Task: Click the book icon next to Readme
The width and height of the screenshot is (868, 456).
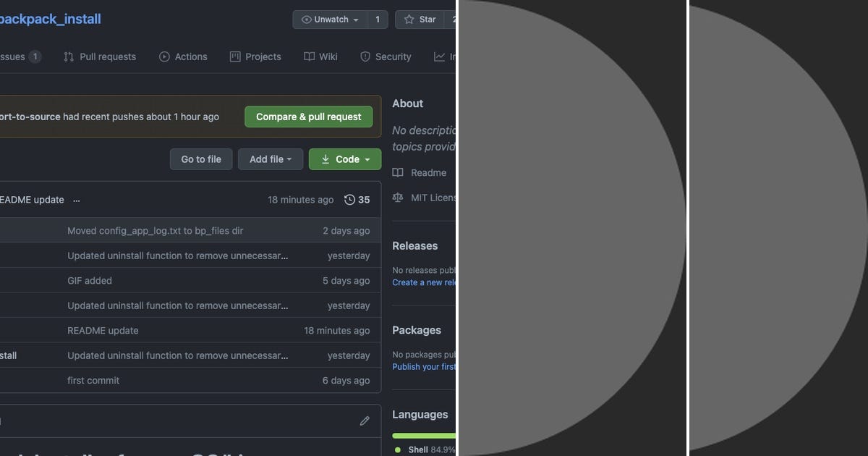Action: [397, 172]
